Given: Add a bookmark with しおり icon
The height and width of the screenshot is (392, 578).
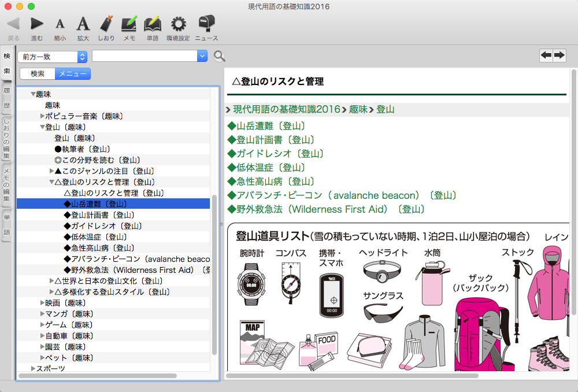Looking at the screenshot, I should [x=106, y=24].
